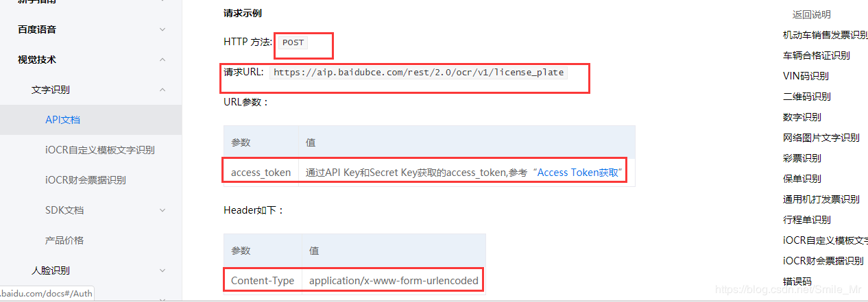Follow the Access Token获取 link

click(x=579, y=173)
